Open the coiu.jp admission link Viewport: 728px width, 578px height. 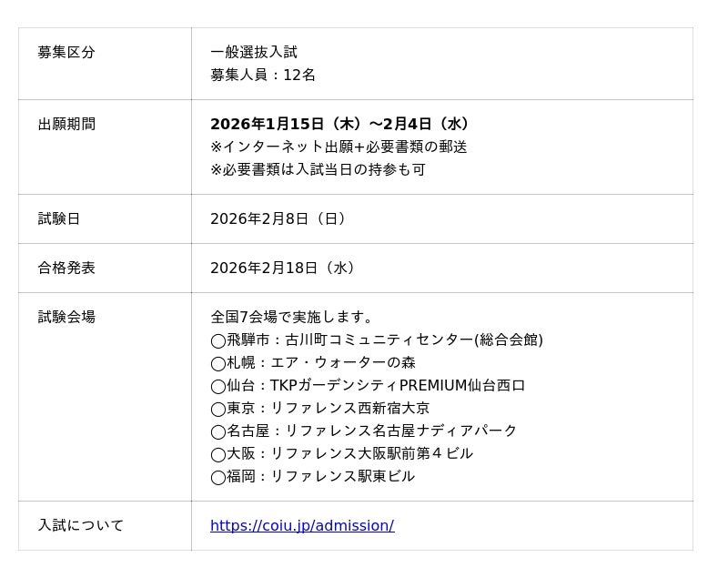pyautogui.click(x=301, y=525)
